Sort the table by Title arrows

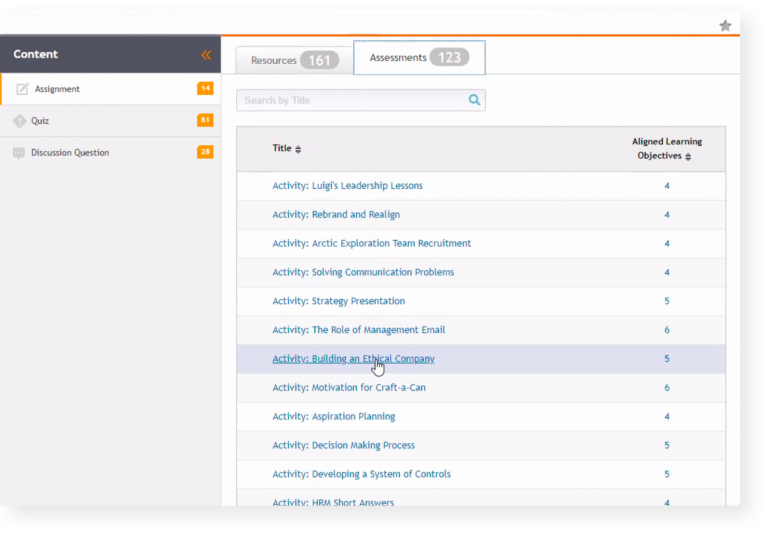pos(298,149)
